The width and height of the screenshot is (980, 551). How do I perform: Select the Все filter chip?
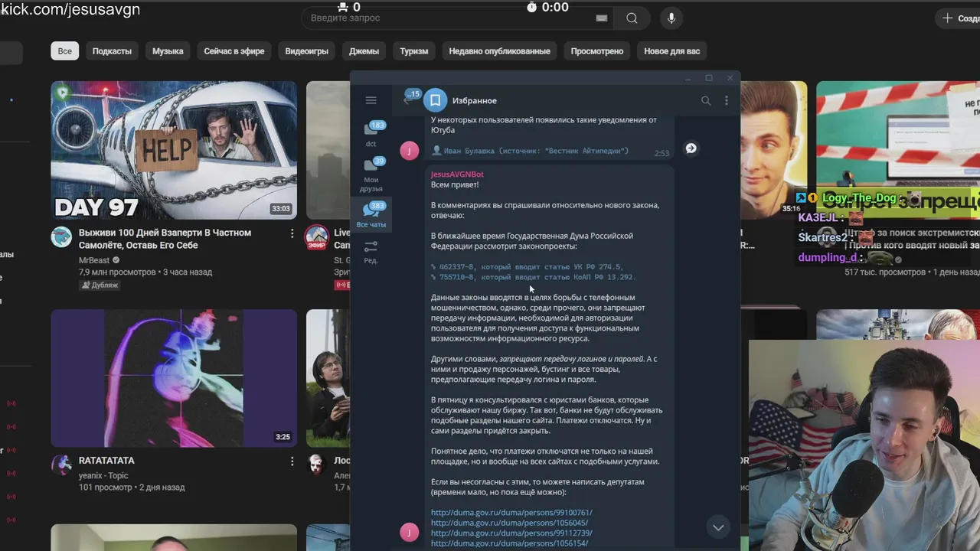(x=65, y=51)
